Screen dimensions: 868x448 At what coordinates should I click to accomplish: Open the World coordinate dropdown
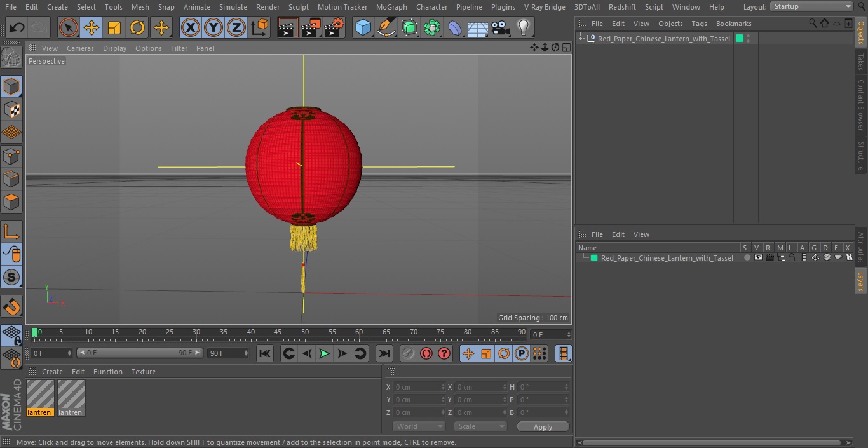pyautogui.click(x=418, y=426)
